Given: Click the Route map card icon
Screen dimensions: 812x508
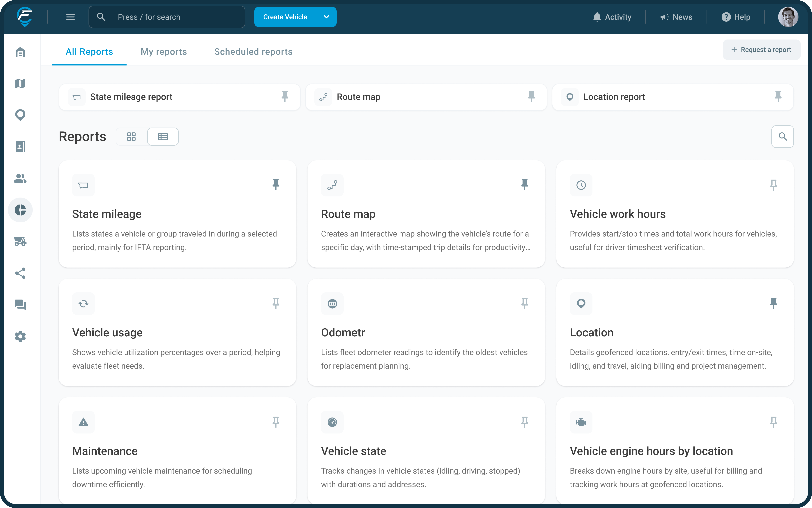Looking at the screenshot, I should pos(332,185).
